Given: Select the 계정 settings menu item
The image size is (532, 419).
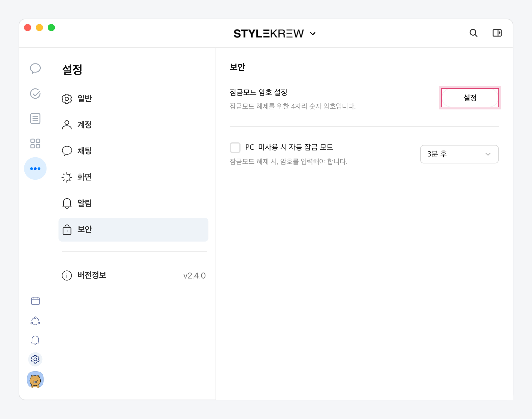Looking at the screenshot, I should (85, 125).
